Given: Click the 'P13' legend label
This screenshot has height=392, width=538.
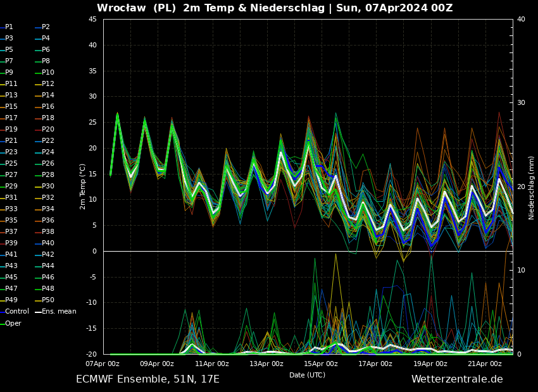Looking at the screenshot, I should (11, 95).
